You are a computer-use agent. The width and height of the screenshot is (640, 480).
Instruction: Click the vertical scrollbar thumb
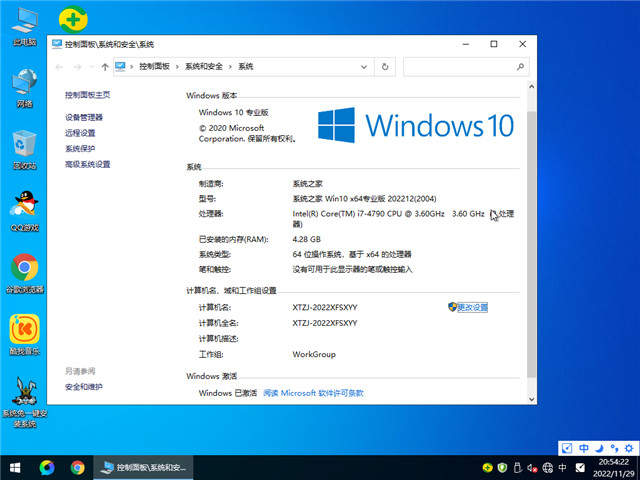point(531,244)
